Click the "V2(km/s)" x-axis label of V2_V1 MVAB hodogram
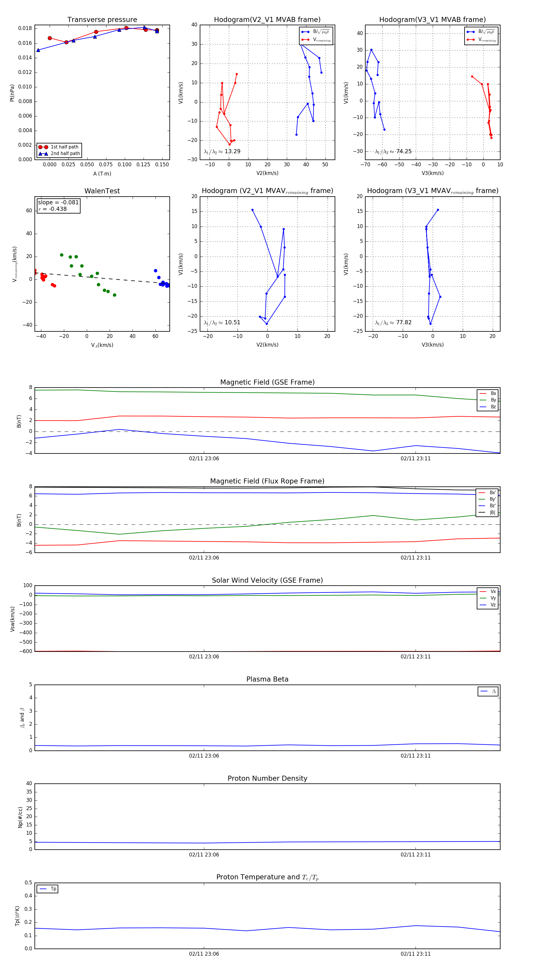 pos(267,173)
